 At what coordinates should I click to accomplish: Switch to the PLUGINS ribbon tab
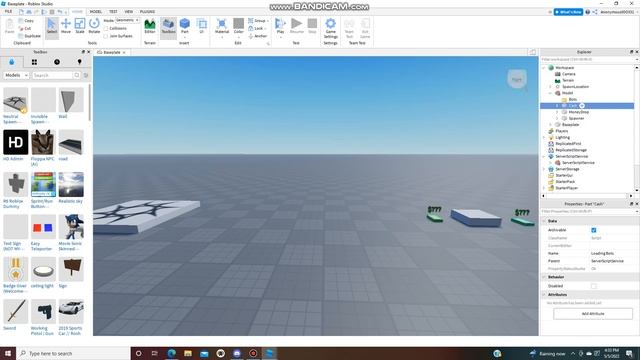[x=147, y=12]
